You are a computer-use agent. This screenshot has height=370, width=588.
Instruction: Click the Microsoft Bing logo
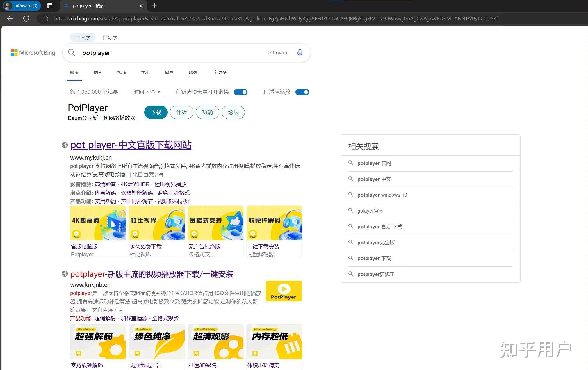(33, 53)
